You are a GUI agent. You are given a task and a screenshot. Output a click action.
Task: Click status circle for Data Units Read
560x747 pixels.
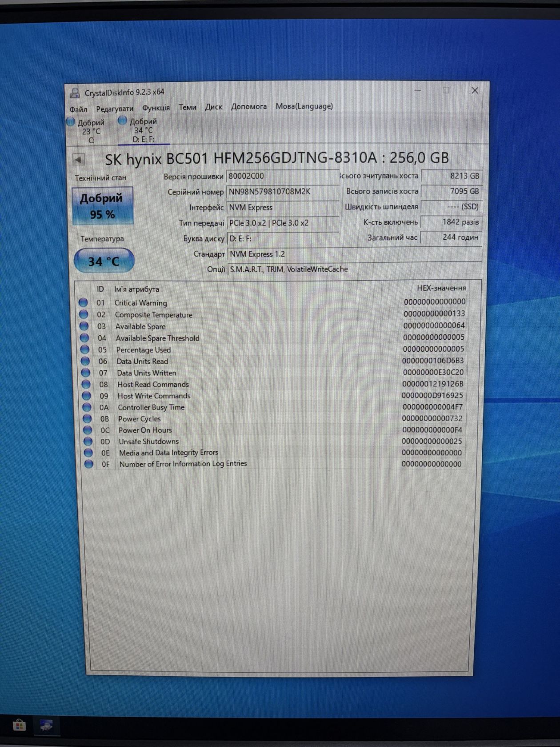pos(85,361)
